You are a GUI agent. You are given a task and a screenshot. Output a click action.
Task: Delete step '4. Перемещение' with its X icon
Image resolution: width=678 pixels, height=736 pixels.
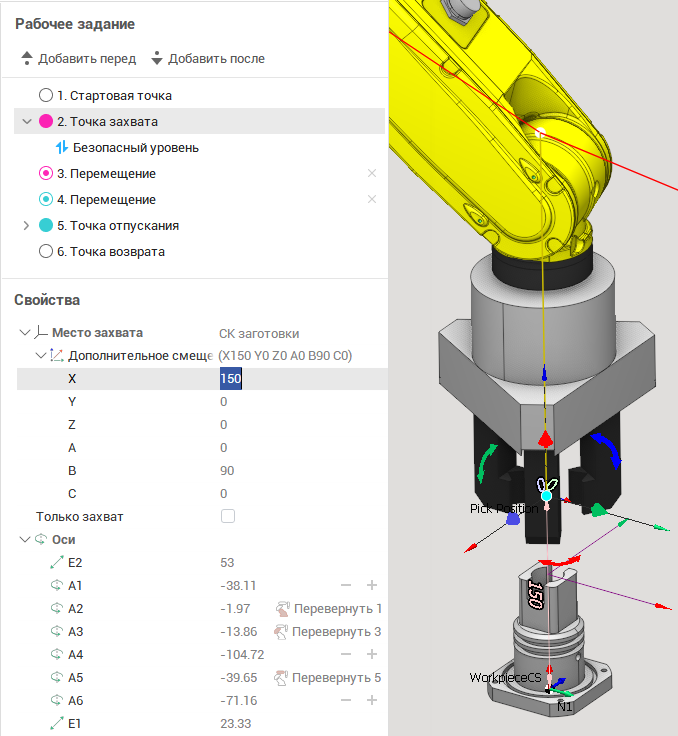tap(372, 200)
